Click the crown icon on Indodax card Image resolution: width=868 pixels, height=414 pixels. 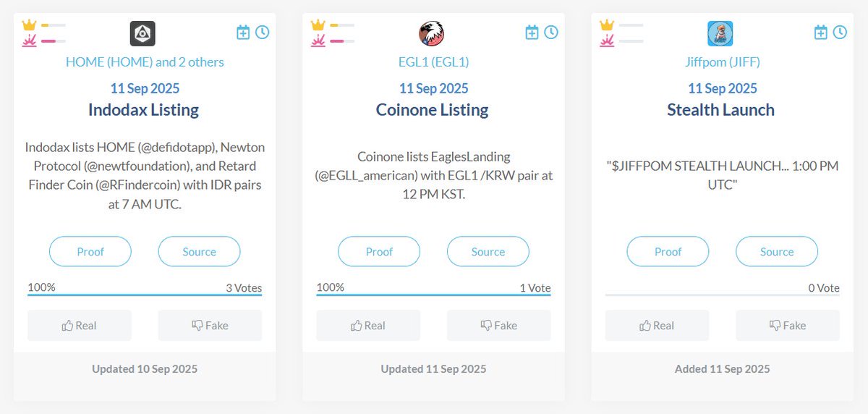[x=30, y=25]
